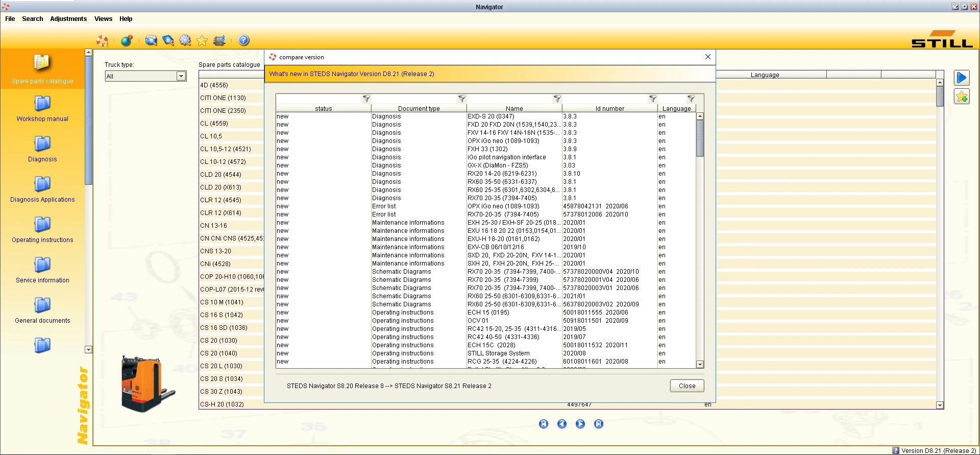The height and width of the screenshot is (455, 980).
Task: Click the gear search toolbar icon
Action: tap(185, 40)
